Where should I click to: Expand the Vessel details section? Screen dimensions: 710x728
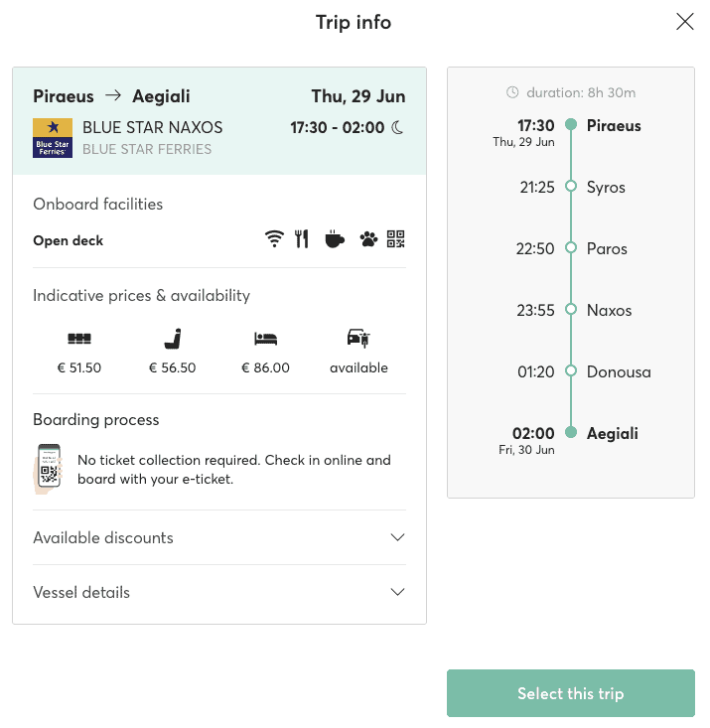click(219, 592)
